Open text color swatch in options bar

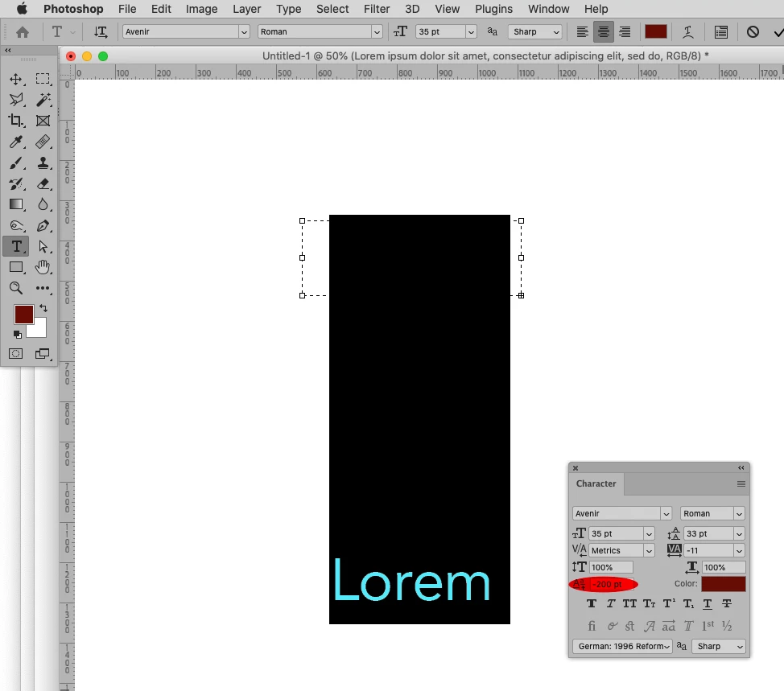tap(655, 32)
